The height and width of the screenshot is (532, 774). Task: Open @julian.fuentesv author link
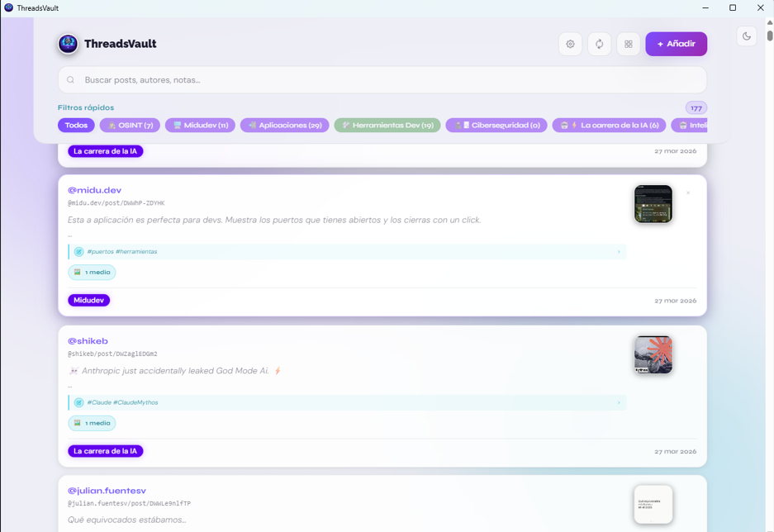pos(107,491)
